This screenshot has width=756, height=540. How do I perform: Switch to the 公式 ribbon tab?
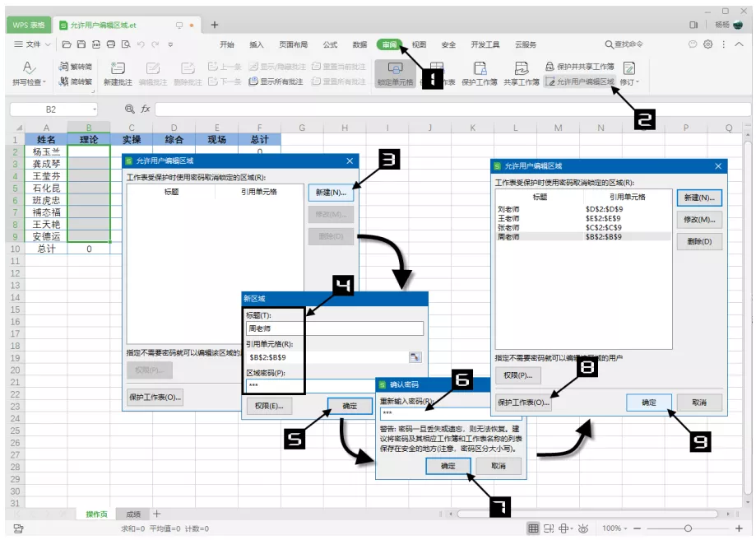[330, 44]
